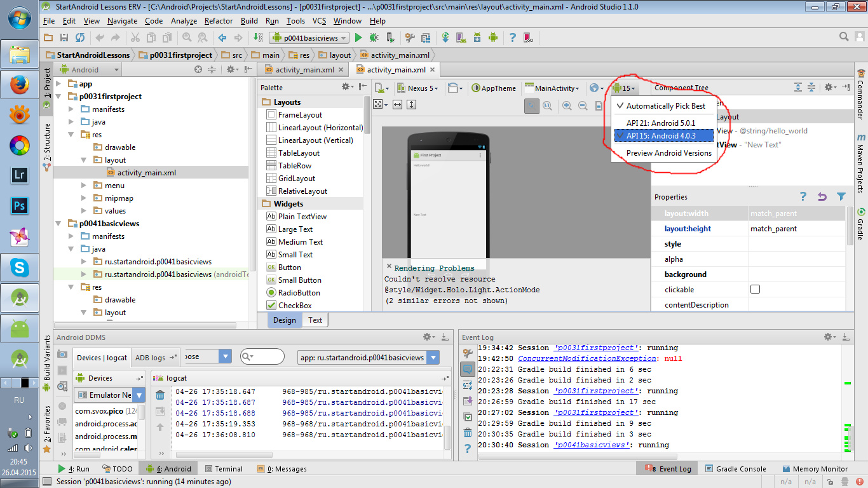This screenshot has width=868, height=488.
Task: Zoom in the layout preview
Action: 566,105
